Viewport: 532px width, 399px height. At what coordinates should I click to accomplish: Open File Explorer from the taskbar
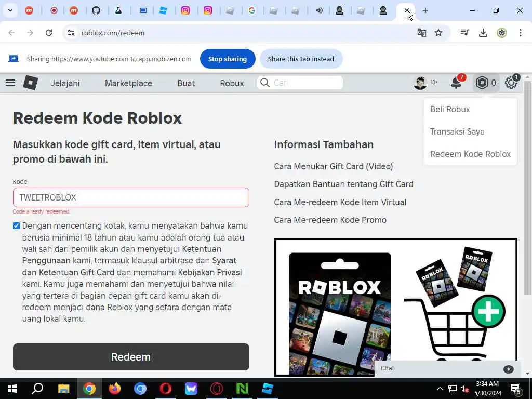coord(63,389)
